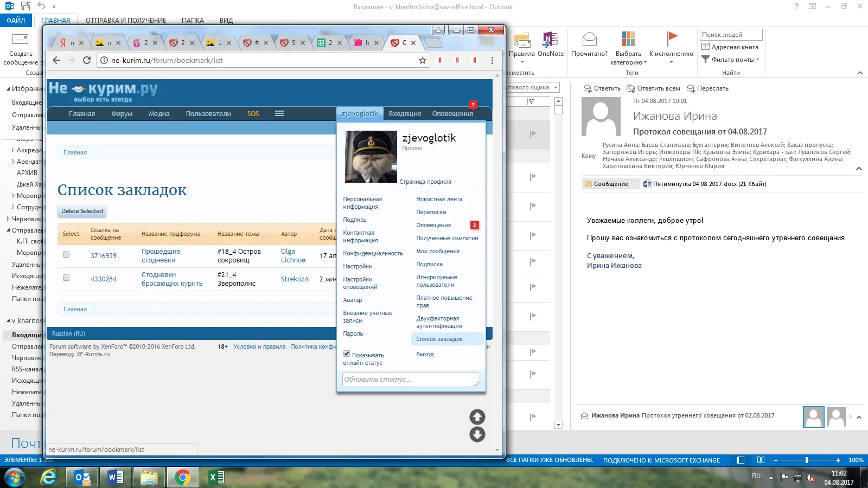The height and width of the screenshot is (488, 868).
Task: Open the Мои сообщения link
Action: 438,251
